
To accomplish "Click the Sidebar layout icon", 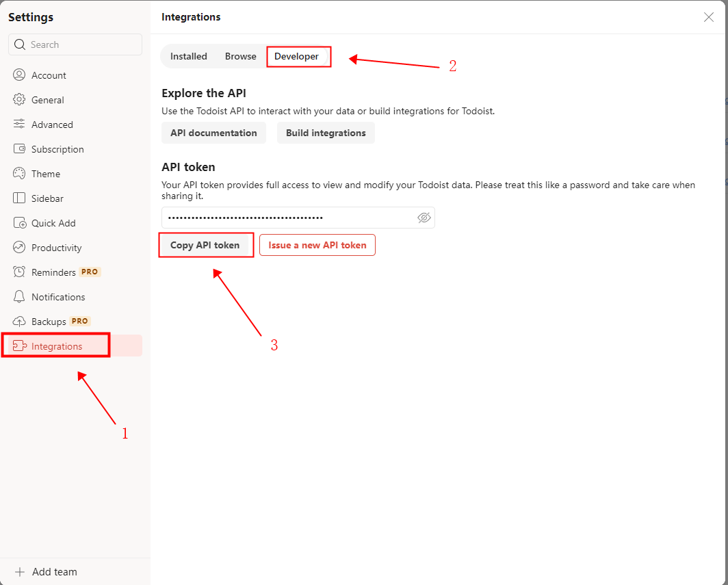I will coord(19,198).
